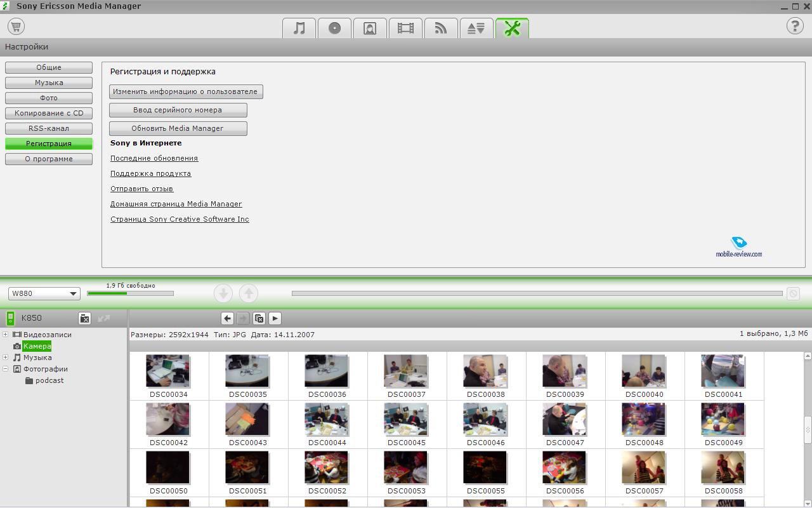Select Камера in the device tree
This screenshot has width=812, height=508.
tap(37, 346)
